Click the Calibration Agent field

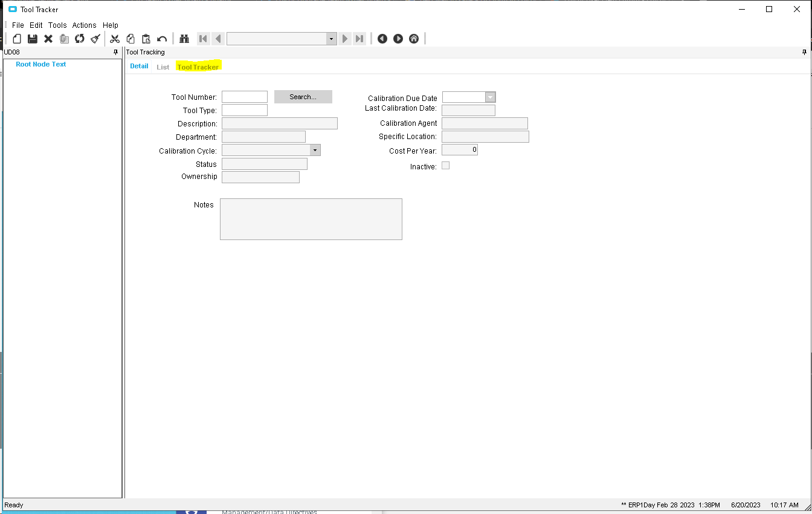click(x=485, y=123)
